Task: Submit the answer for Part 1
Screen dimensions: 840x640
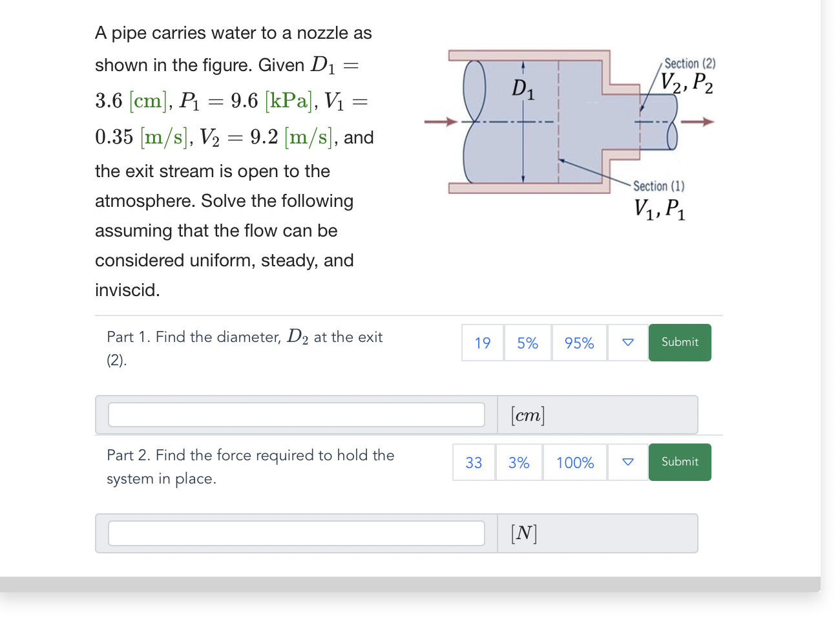Action: point(679,343)
